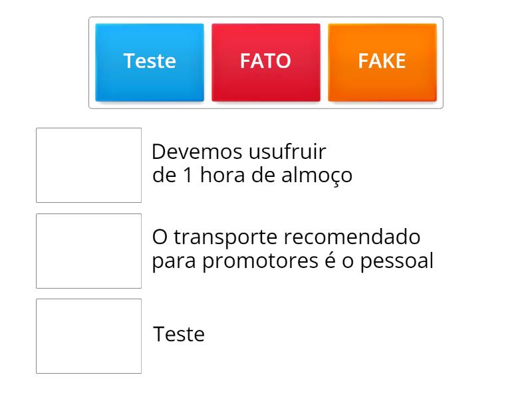Click the empty box beside the transport statement
The height and width of the screenshot is (399, 532).
tap(89, 249)
